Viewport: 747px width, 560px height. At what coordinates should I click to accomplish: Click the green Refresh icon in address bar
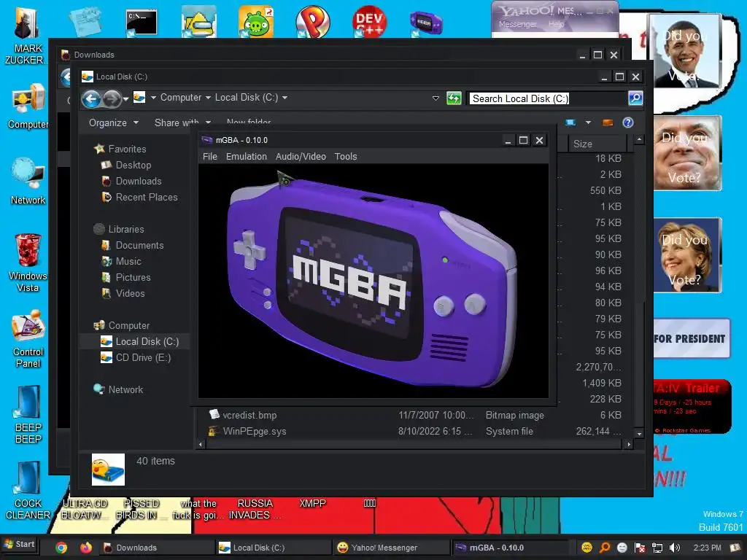(454, 98)
